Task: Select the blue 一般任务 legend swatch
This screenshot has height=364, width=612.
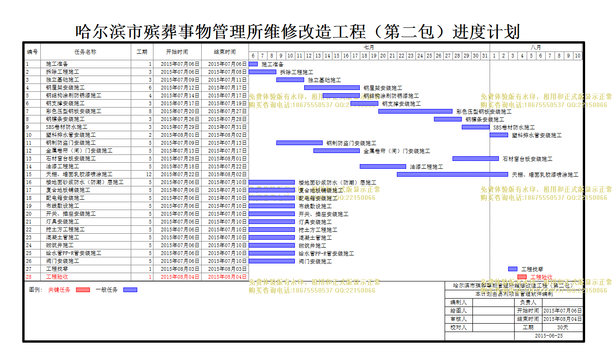Action: 130,290
